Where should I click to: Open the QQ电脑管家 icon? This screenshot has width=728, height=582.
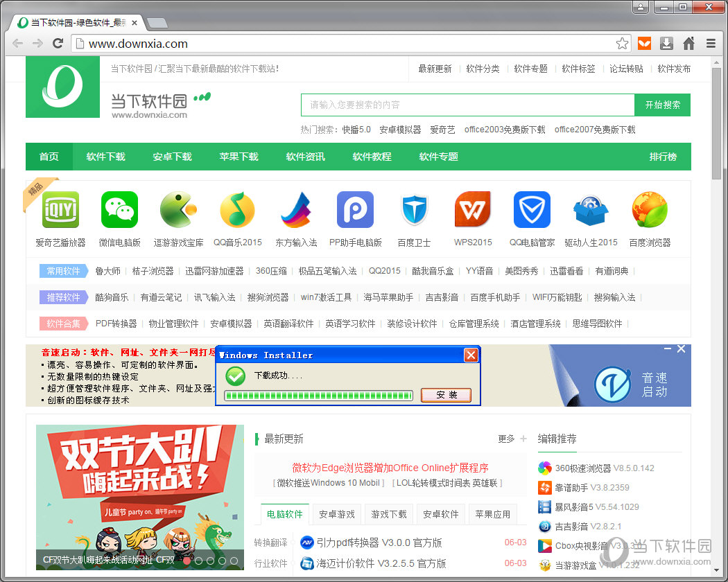[532, 210]
